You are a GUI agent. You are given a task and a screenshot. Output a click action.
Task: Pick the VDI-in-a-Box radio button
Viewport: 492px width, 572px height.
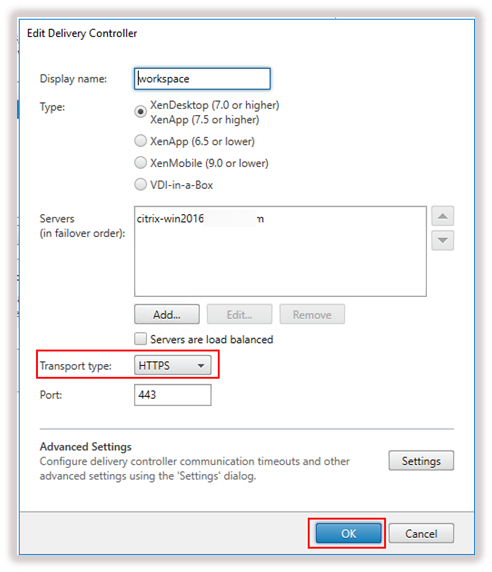click(x=140, y=185)
